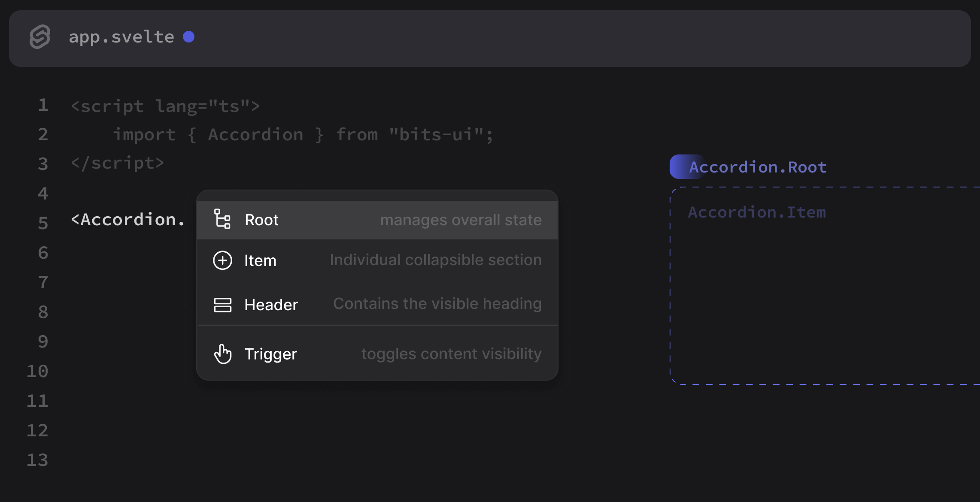Pick Item from the suggestion list

click(260, 260)
